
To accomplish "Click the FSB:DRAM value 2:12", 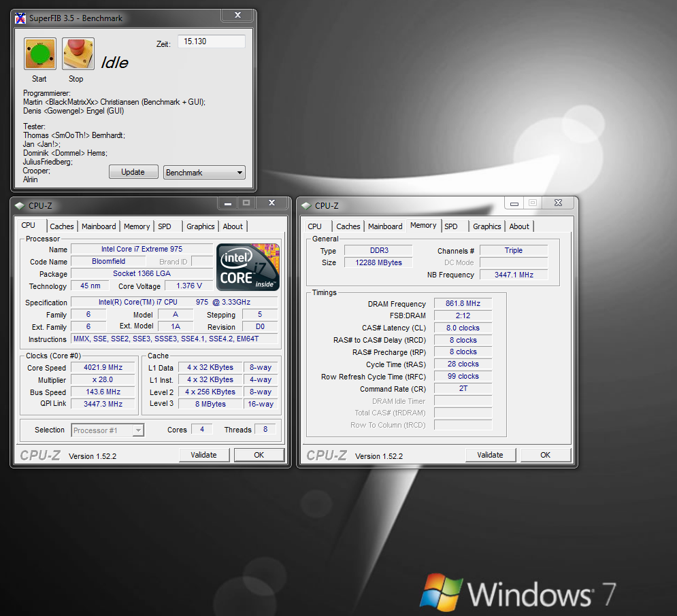I will (x=463, y=315).
